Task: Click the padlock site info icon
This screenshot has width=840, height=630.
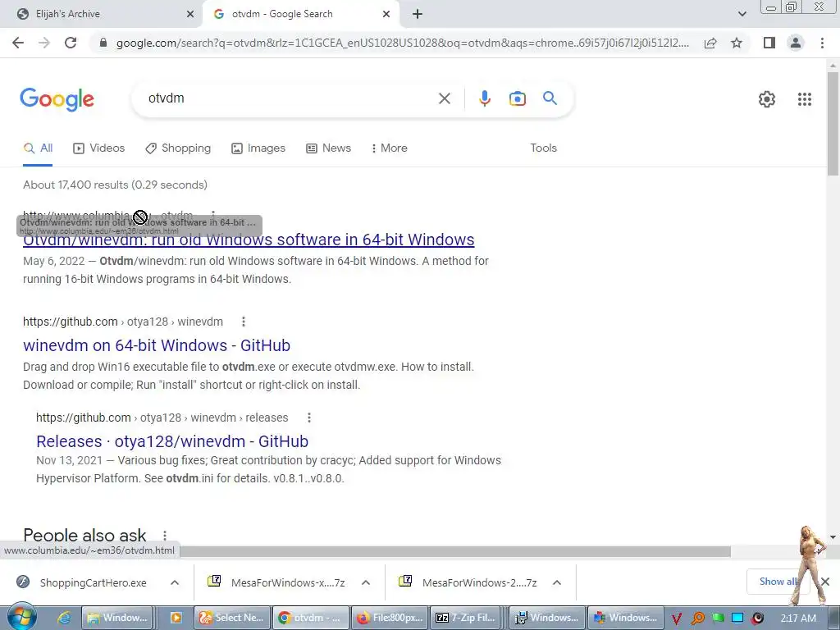Action: pyautogui.click(x=103, y=43)
